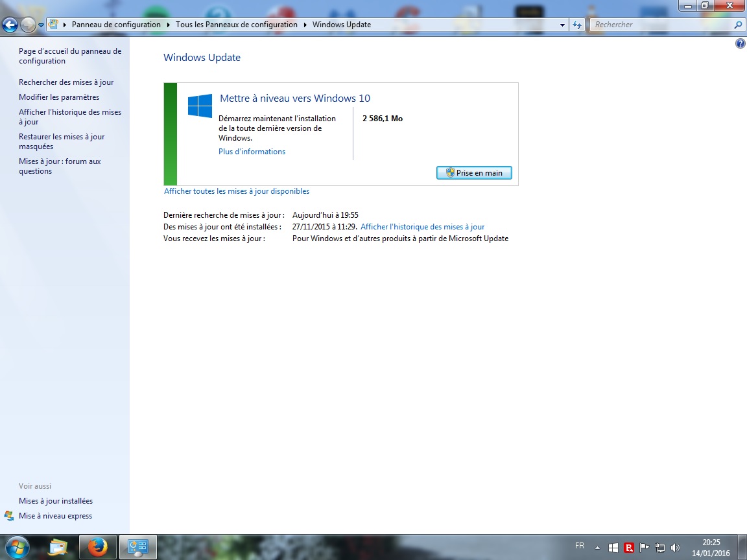Image resolution: width=747 pixels, height=560 pixels.
Task: Launch Windows Live Mail from the taskbar
Action: [58, 548]
